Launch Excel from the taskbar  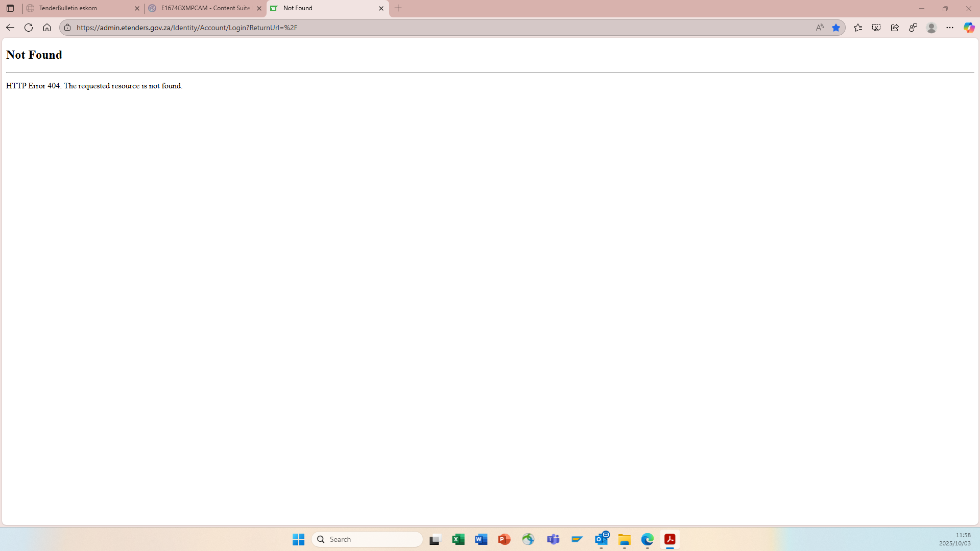458,539
